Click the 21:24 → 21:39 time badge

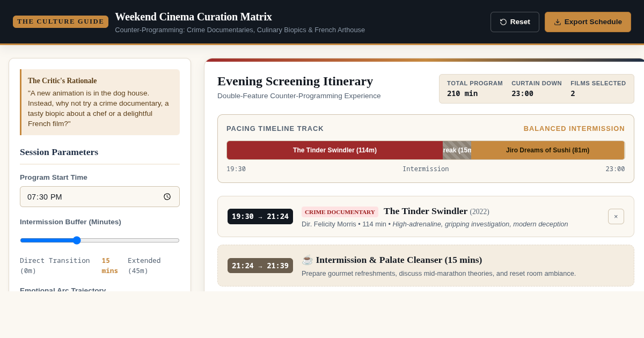(x=260, y=266)
